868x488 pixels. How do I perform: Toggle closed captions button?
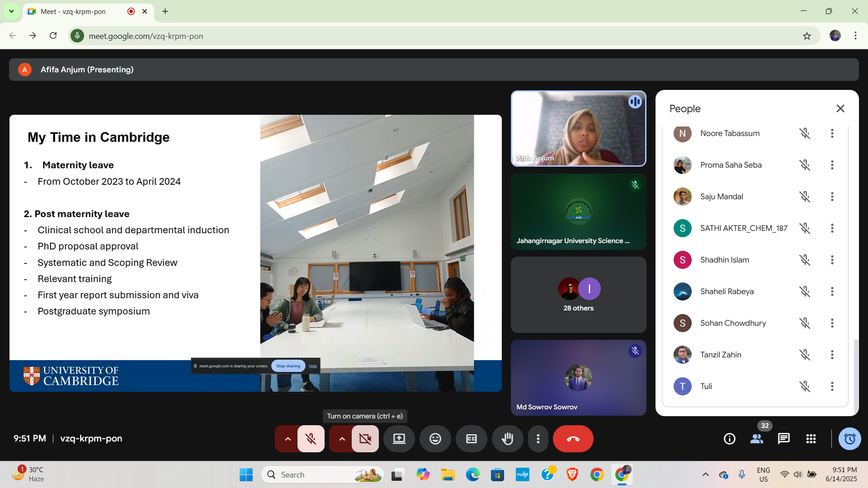[x=471, y=439]
